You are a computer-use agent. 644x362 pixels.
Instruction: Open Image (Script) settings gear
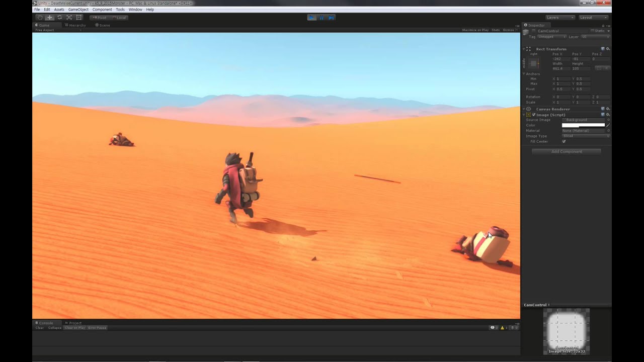[x=608, y=115]
